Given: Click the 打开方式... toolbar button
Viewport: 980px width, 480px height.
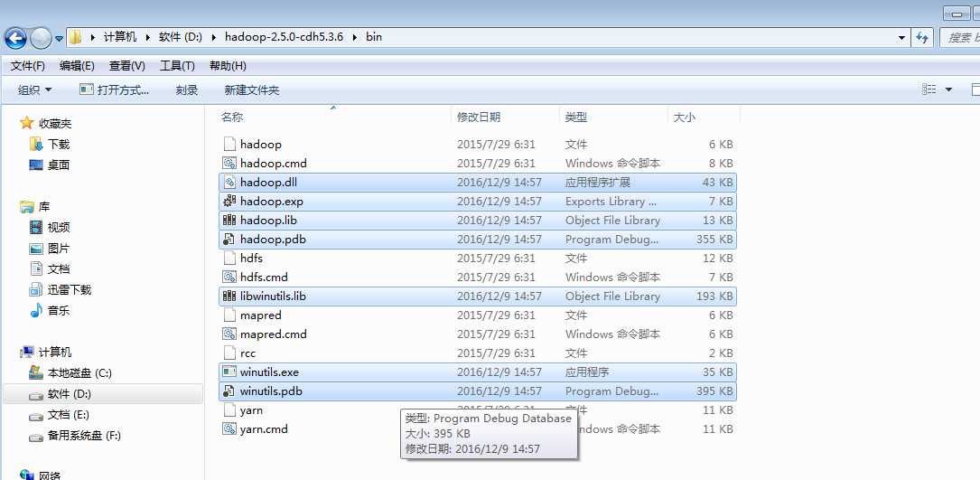Looking at the screenshot, I should (115, 90).
